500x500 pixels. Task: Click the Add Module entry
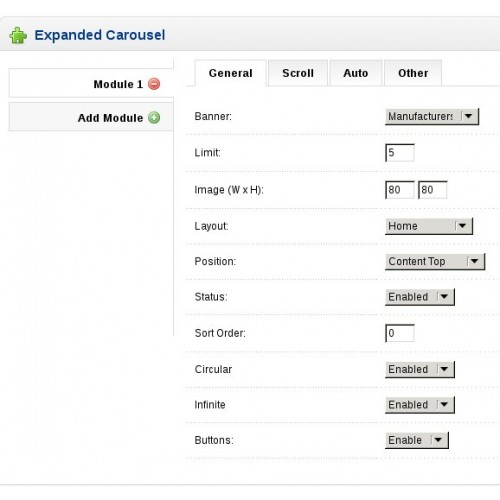click(x=91, y=117)
